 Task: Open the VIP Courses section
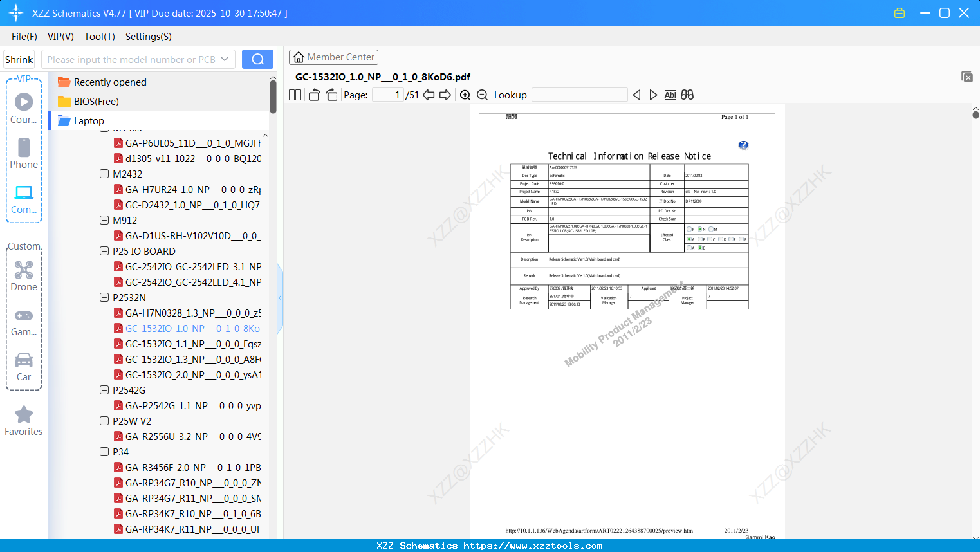point(24,108)
